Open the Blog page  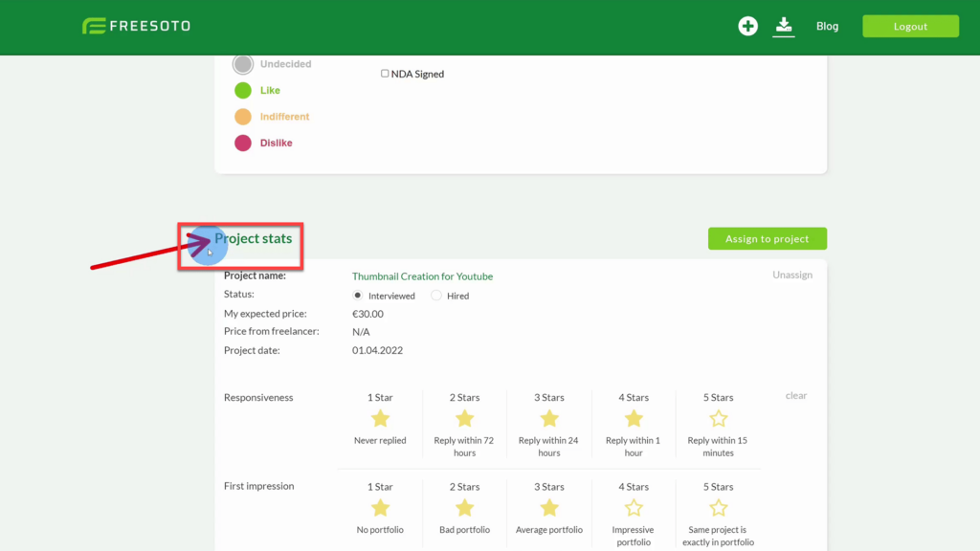827,26
